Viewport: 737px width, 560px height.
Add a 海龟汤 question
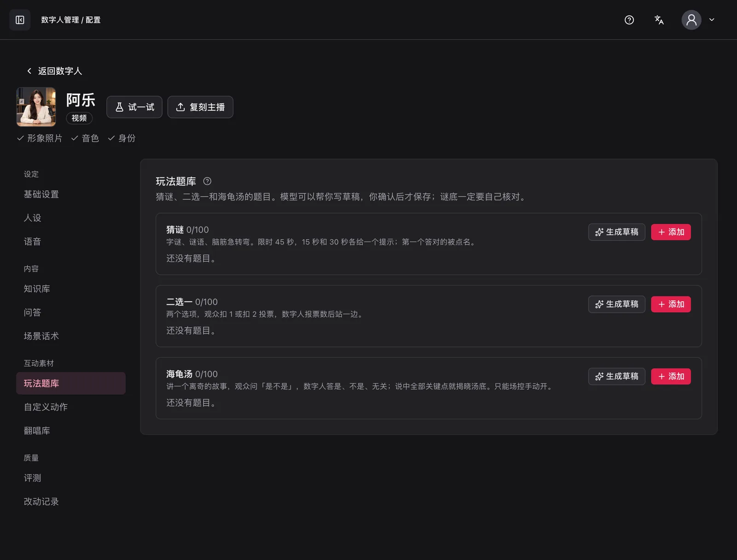coord(671,377)
